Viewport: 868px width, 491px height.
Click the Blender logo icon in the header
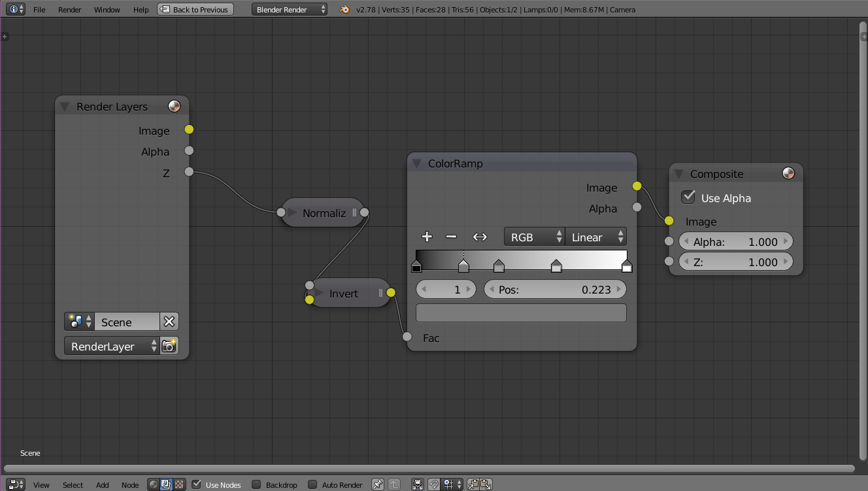tap(345, 10)
